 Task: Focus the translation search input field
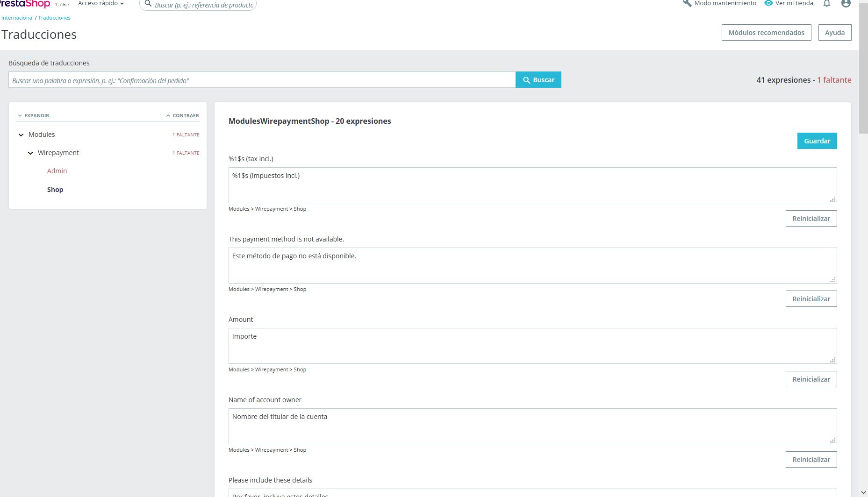click(x=262, y=80)
